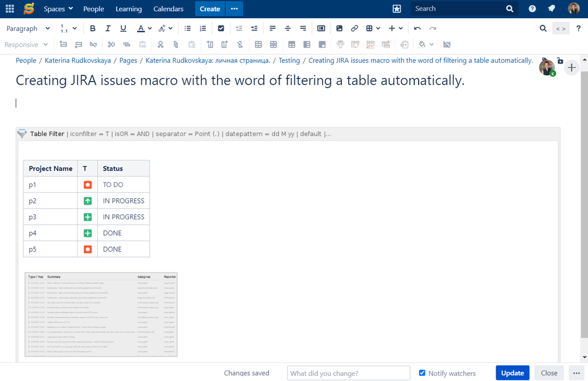Expand the cell background color dropdown

[x=431, y=45]
